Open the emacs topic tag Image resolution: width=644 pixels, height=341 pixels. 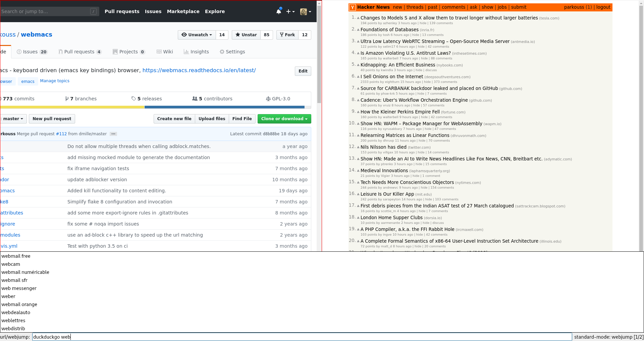[x=28, y=82]
